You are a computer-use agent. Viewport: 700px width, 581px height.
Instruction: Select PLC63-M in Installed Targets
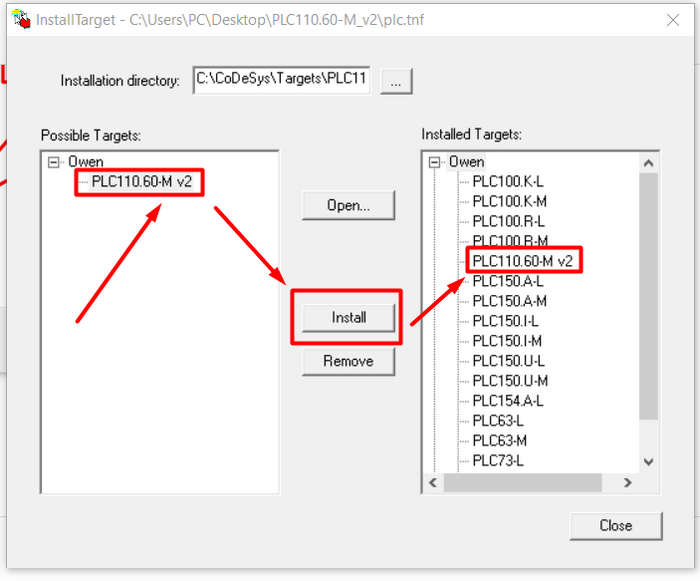click(500, 441)
